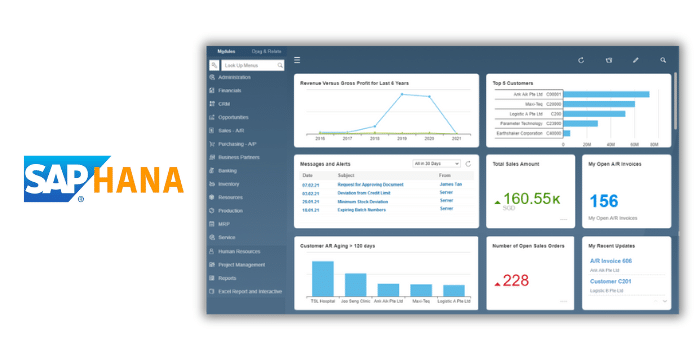Open Request for Approving Document message
Image resolution: width=700 pixels, height=360 pixels.
[371, 184]
